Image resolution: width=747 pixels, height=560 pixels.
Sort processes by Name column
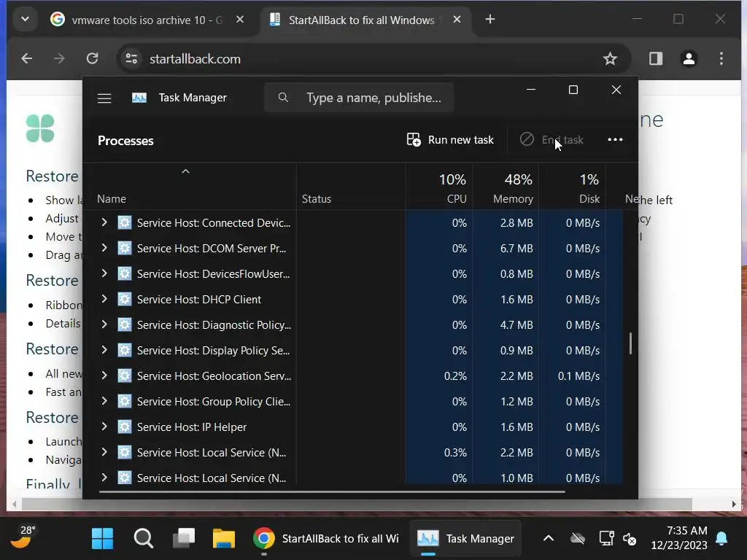pyautogui.click(x=112, y=198)
